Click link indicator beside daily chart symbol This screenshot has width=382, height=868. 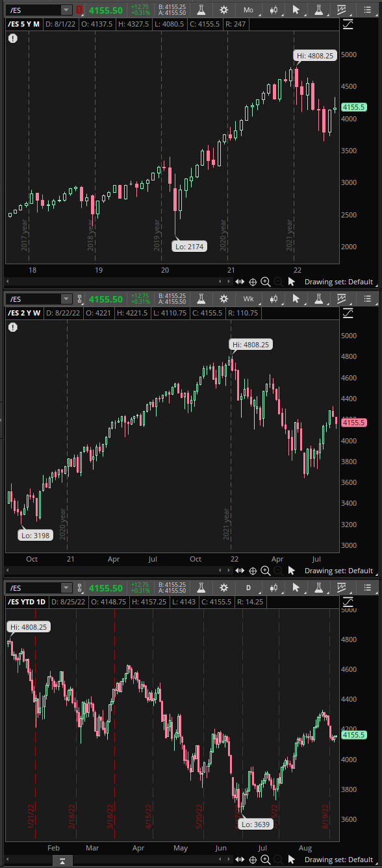pos(79,588)
